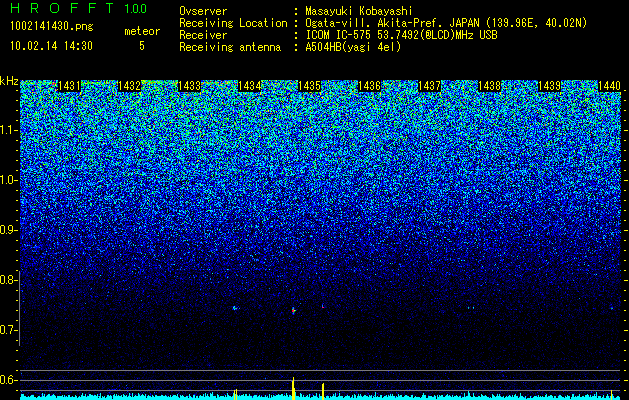The image size is (629, 400).
Task: Click the 'Receiving Location' label
Action: (x=233, y=23)
